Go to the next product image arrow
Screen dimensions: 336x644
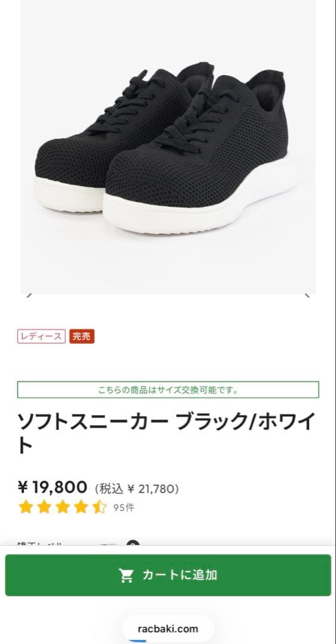coord(307,295)
